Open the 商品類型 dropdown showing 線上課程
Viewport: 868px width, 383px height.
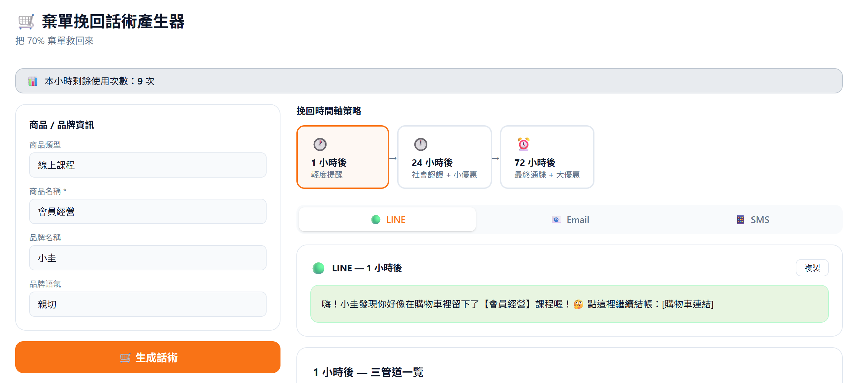click(148, 165)
